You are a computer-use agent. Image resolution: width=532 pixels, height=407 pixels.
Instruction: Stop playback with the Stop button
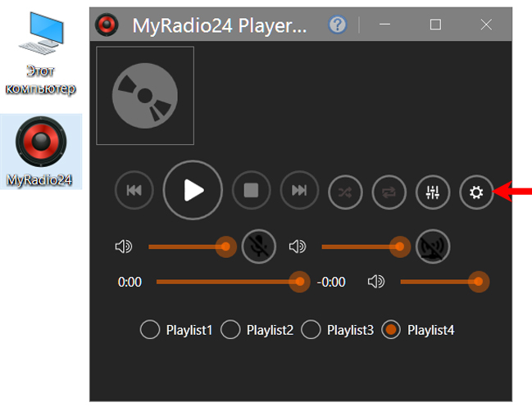click(251, 191)
